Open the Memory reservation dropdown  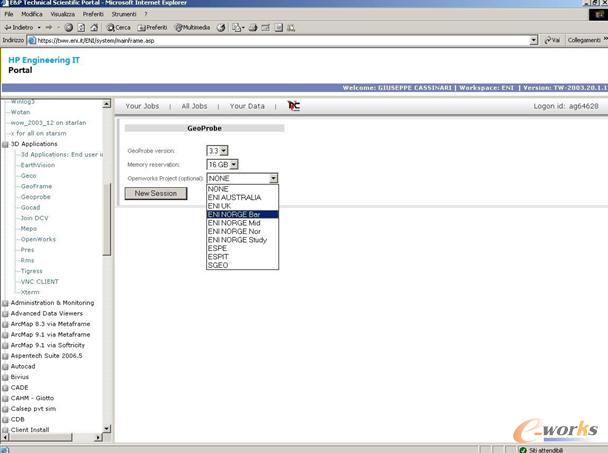[x=234, y=164]
